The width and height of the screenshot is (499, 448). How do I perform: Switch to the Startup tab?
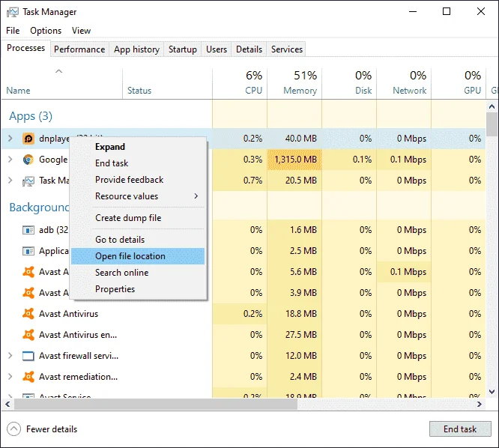183,49
